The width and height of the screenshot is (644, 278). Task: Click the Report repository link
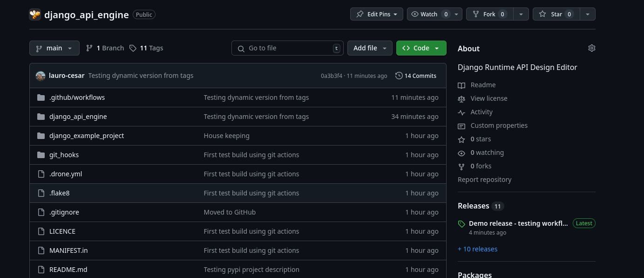(x=484, y=180)
